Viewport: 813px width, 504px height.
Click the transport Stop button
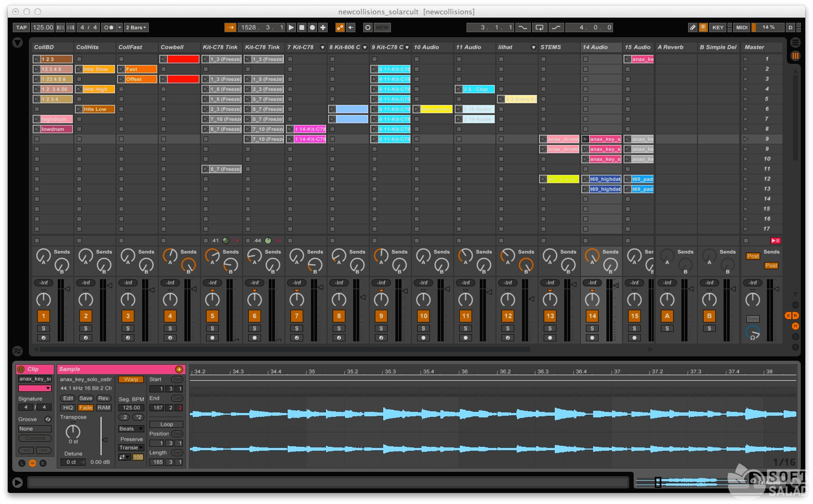302,27
